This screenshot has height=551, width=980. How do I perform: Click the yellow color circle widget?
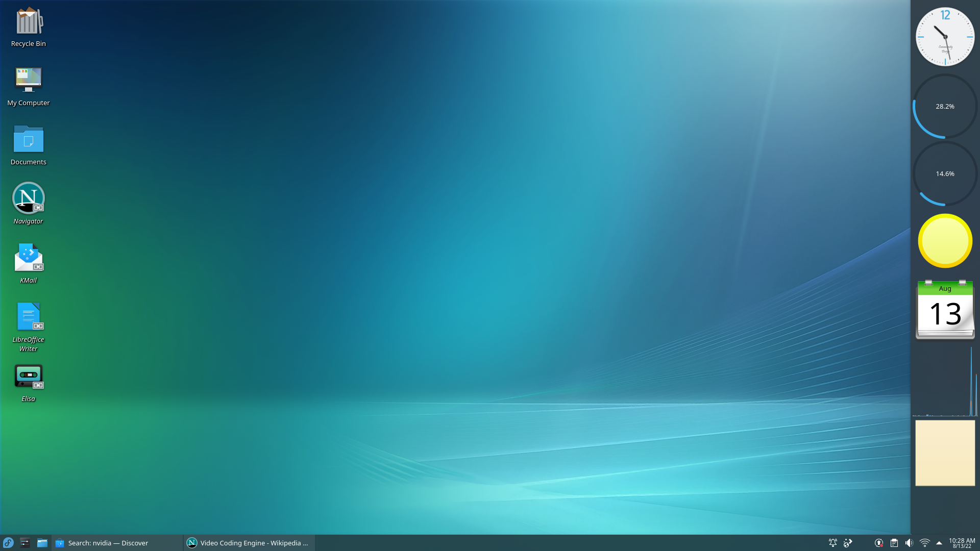tap(945, 241)
